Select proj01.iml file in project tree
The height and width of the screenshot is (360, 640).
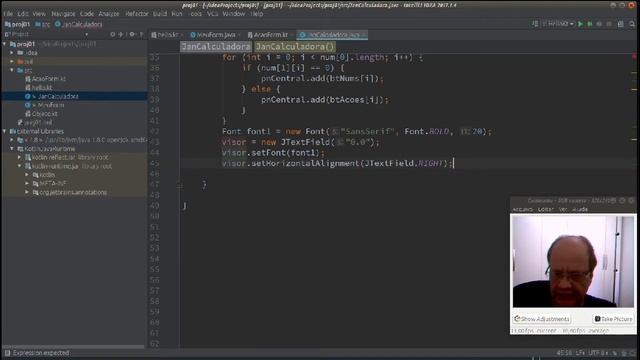pyautogui.click(x=35, y=122)
